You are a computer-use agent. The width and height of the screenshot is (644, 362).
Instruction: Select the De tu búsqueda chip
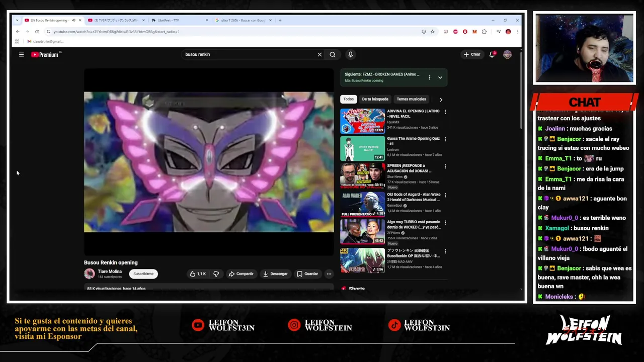point(375,99)
